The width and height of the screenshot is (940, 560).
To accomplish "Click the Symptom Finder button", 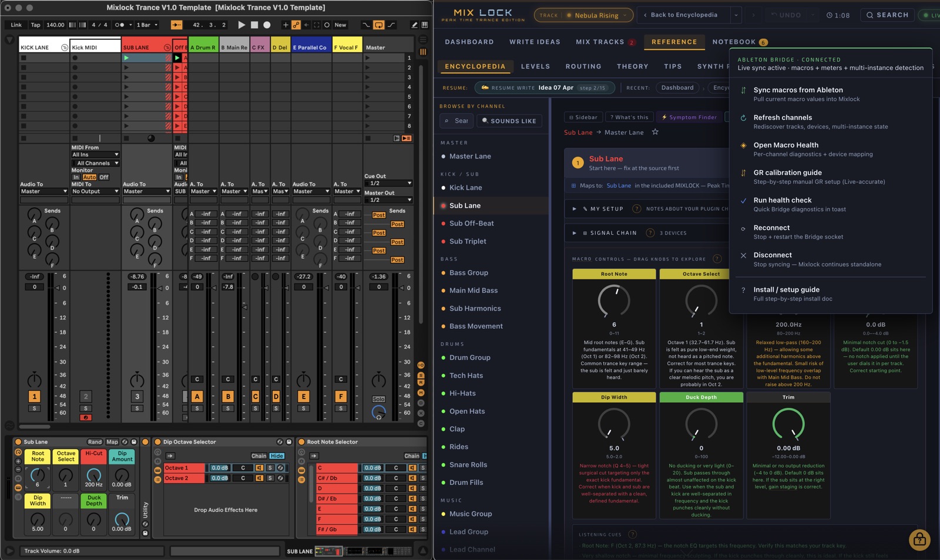I will [689, 117].
